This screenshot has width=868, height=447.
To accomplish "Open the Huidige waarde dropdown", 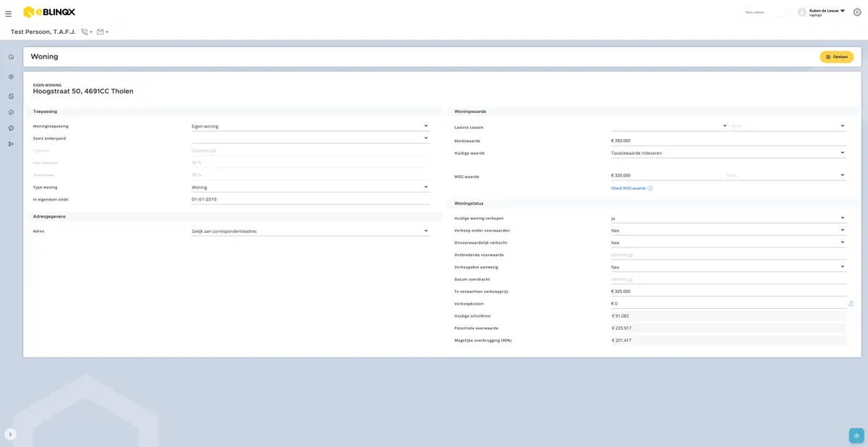I will [x=728, y=153].
